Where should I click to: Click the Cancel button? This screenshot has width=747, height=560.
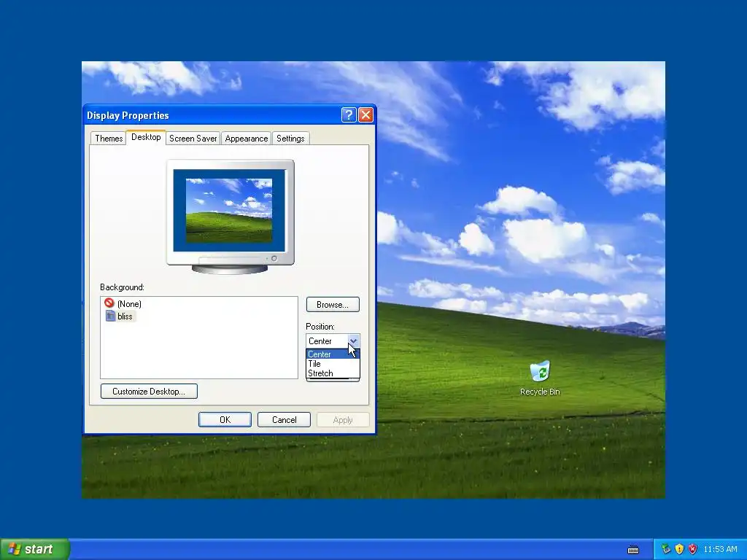[284, 419]
